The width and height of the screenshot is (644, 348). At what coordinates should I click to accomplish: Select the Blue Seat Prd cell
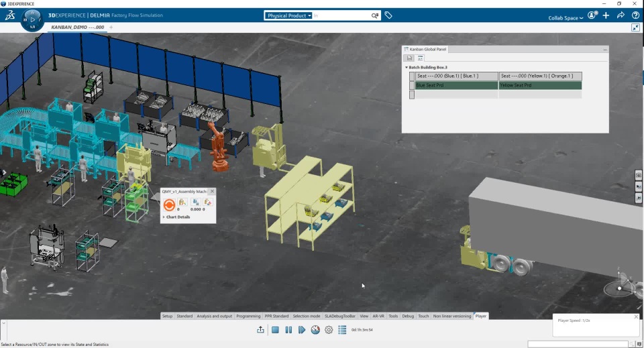click(x=457, y=85)
